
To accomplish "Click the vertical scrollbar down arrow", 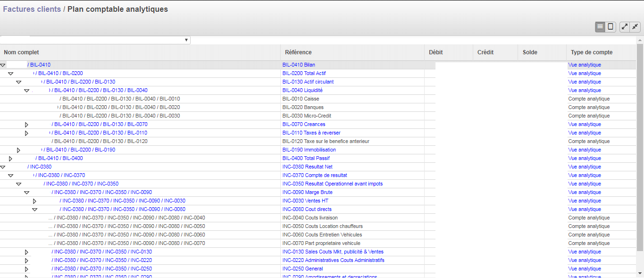I will coord(640,273).
